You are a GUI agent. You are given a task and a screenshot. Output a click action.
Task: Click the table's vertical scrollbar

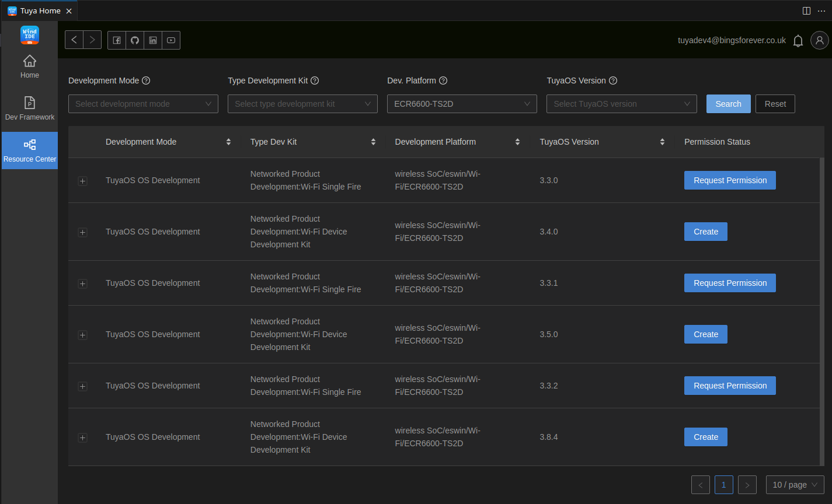tap(822, 311)
